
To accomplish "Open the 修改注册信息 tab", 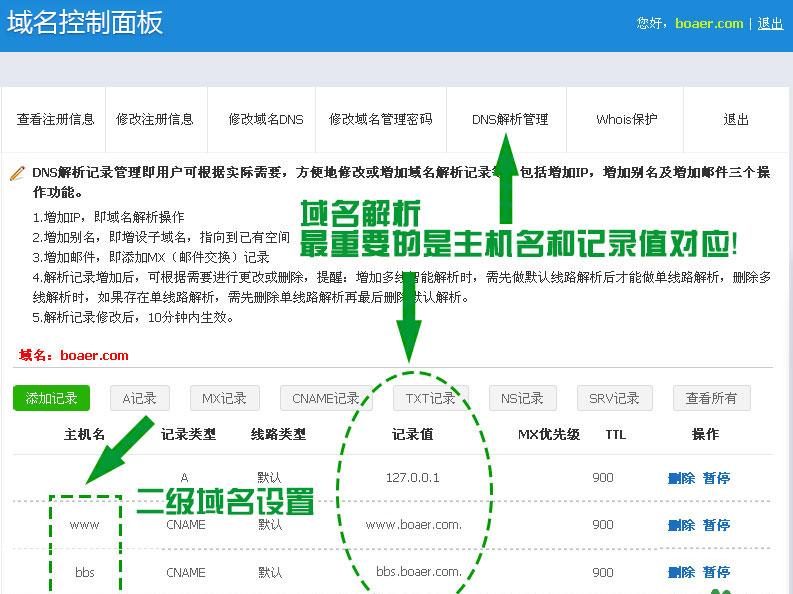I will coord(155,119).
